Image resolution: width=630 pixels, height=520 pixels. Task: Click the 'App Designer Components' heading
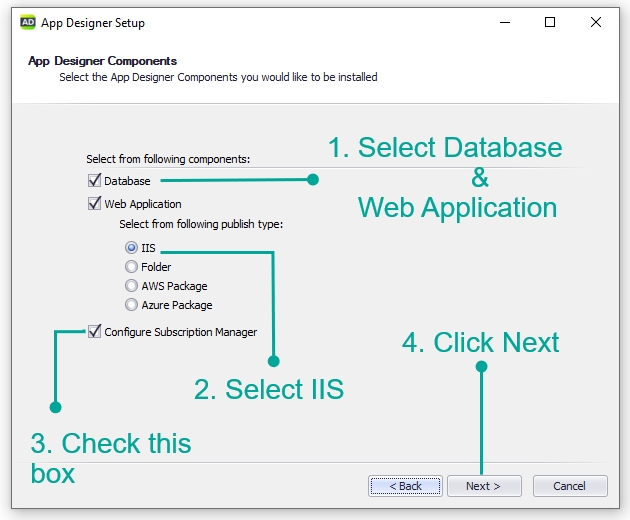102,61
